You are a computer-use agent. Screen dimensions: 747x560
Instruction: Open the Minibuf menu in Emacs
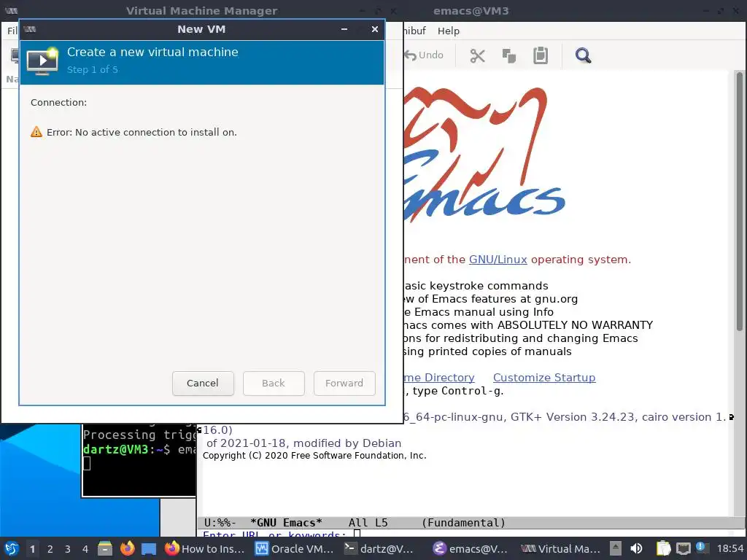coord(414,31)
